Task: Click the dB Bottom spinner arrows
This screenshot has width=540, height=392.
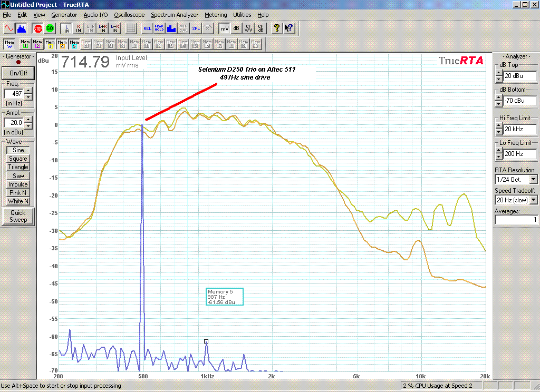Action: (499, 101)
